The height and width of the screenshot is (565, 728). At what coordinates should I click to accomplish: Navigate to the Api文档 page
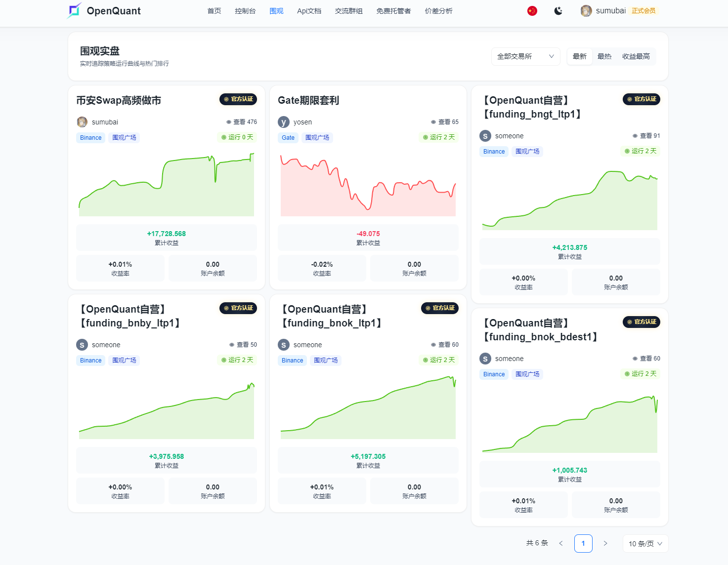pyautogui.click(x=309, y=11)
